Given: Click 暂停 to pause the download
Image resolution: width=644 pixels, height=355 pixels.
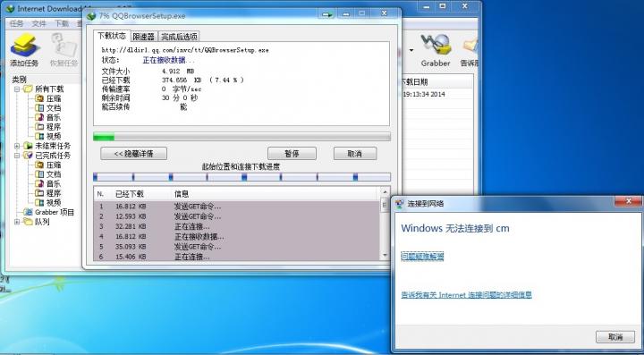Looking at the screenshot, I should click(x=292, y=154).
